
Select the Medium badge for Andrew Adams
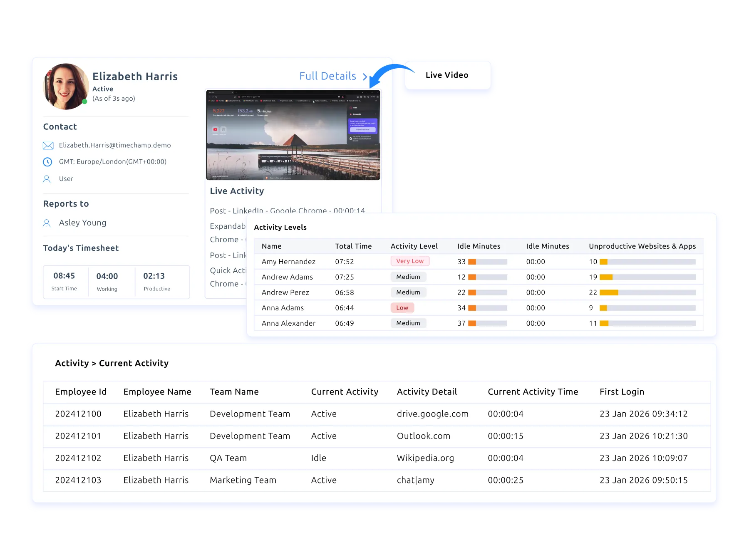click(x=408, y=277)
